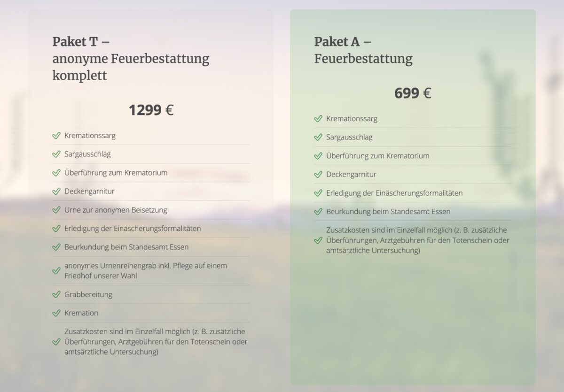The height and width of the screenshot is (392, 564).
Task: Click checkmark beside Urne zur anonymen Beisetzung
Action: click(56, 210)
